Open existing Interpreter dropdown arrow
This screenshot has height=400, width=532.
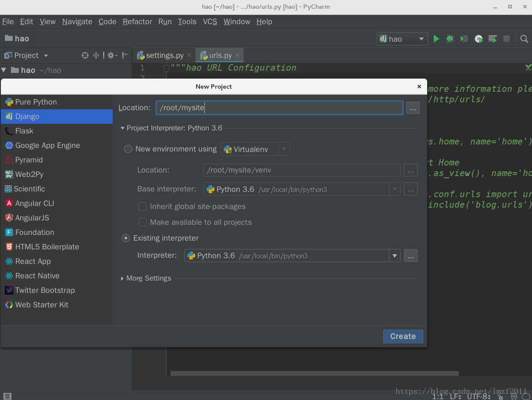coord(395,256)
